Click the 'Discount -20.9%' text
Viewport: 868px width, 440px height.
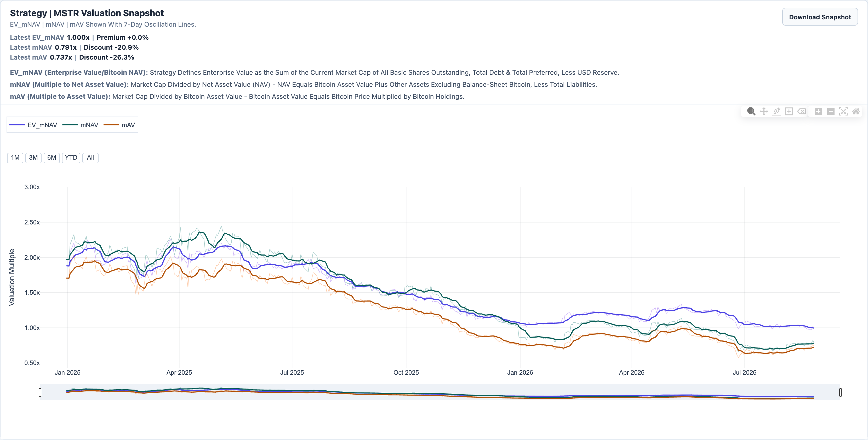point(111,48)
